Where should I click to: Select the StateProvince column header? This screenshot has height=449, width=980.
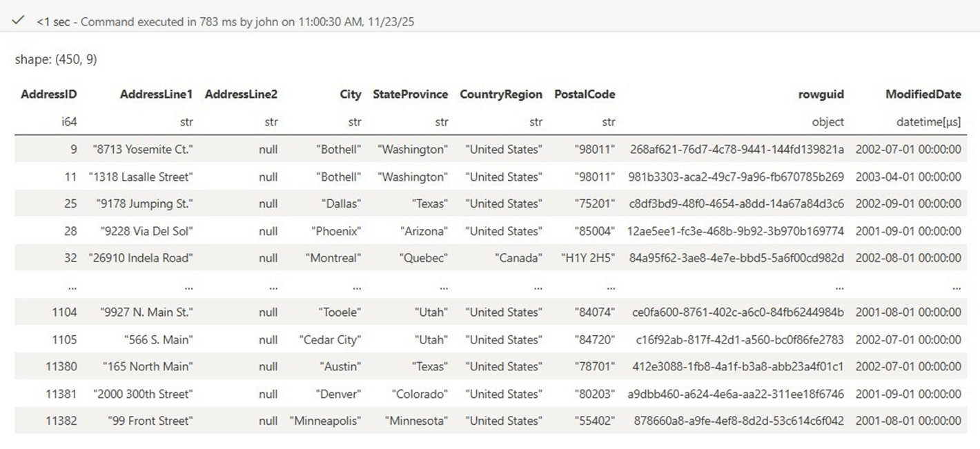pyautogui.click(x=410, y=94)
